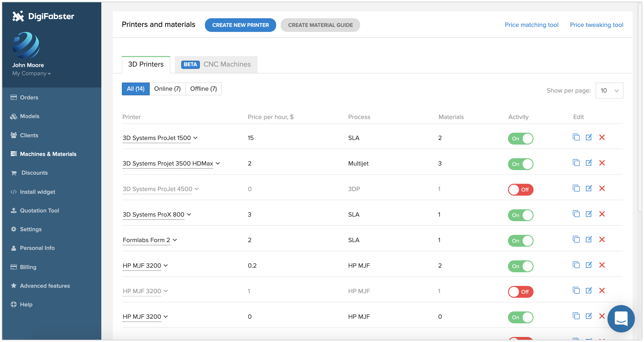
Task: Open the chat support widget
Action: [621, 319]
